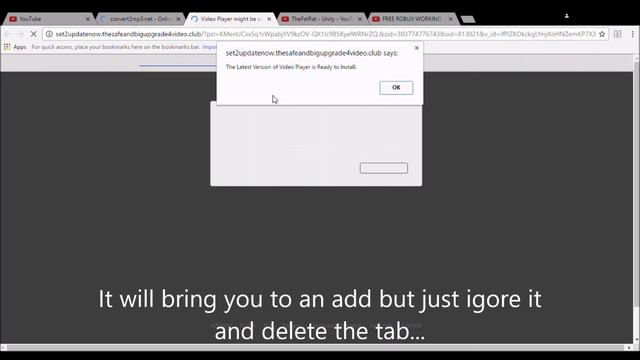Viewport: 640px width, 360px height.
Task: Click the Import bookmarks link
Action: pos(209,47)
